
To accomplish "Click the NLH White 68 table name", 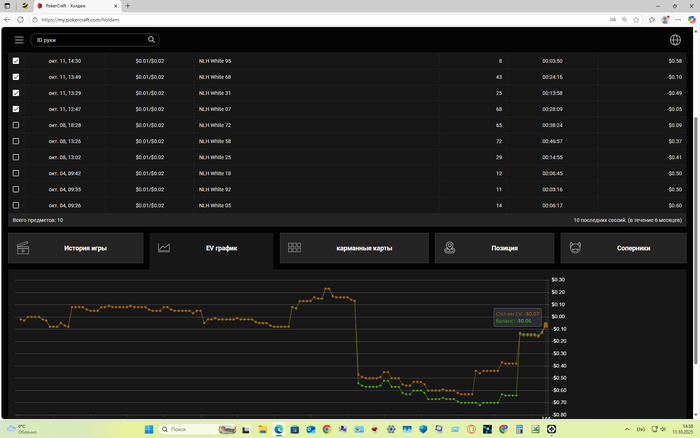I will 215,77.
